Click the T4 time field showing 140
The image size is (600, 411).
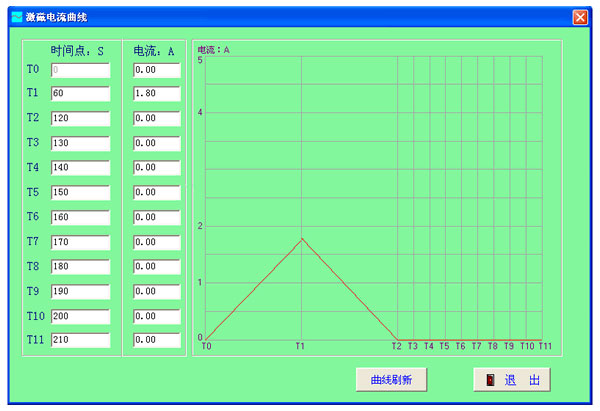(79, 168)
